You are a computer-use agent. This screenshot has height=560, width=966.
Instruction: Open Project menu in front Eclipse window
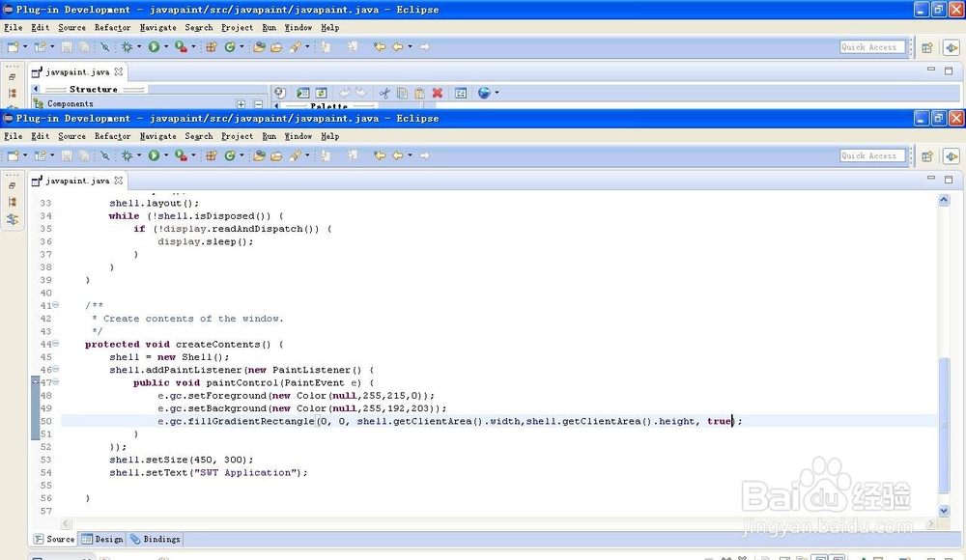(238, 136)
